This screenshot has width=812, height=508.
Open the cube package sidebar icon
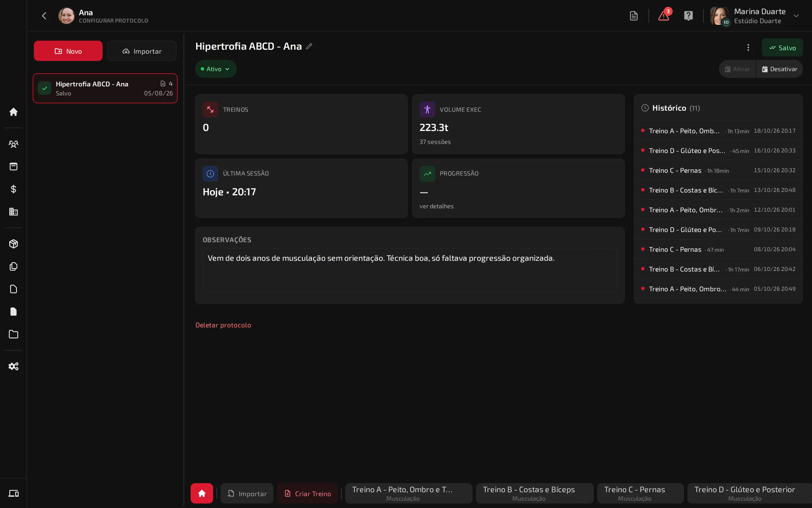tap(14, 244)
